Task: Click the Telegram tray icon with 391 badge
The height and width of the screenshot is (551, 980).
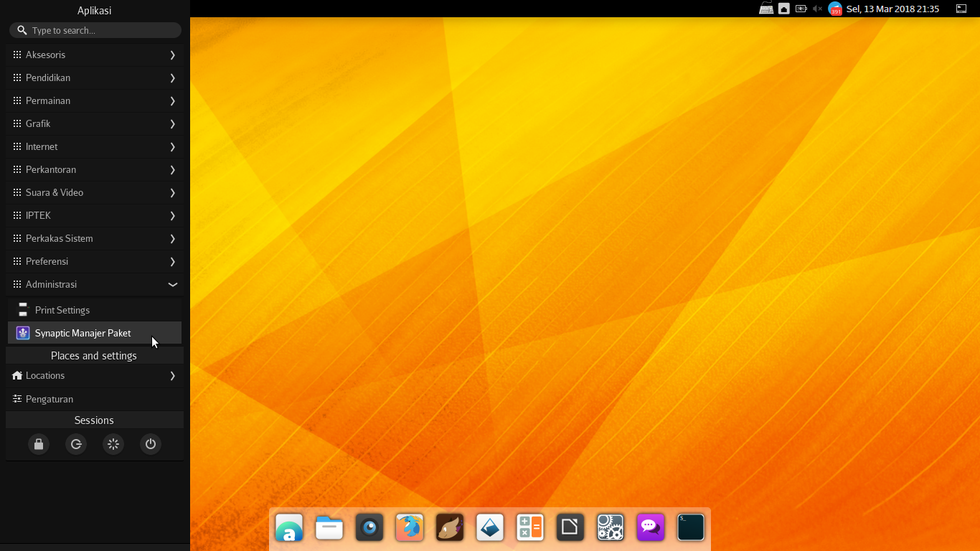Action: [x=835, y=9]
